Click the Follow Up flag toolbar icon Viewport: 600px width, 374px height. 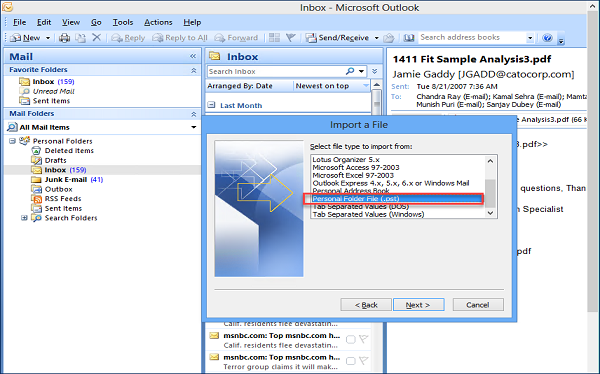(x=291, y=38)
